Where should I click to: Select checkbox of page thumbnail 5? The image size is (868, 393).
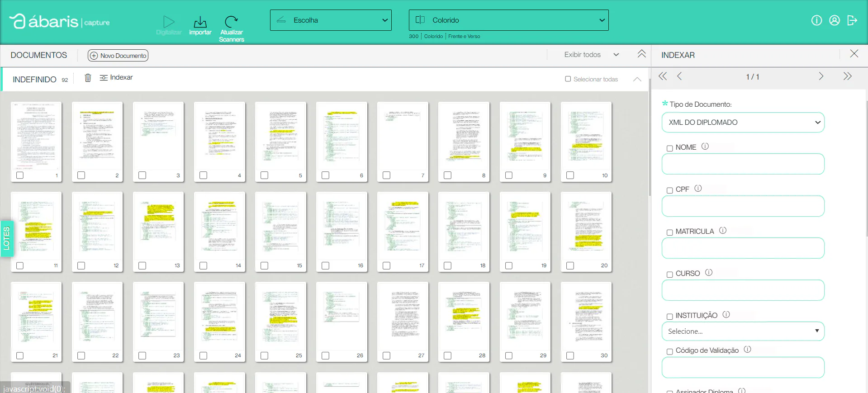pyautogui.click(x=265, y=175)
